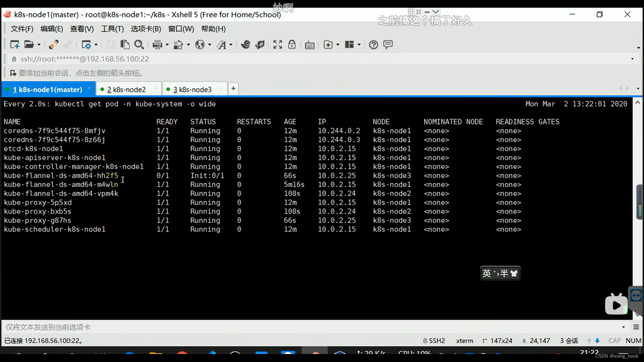
Task: Expand the file transfer dropdown arrow
Action: (188, 45)
